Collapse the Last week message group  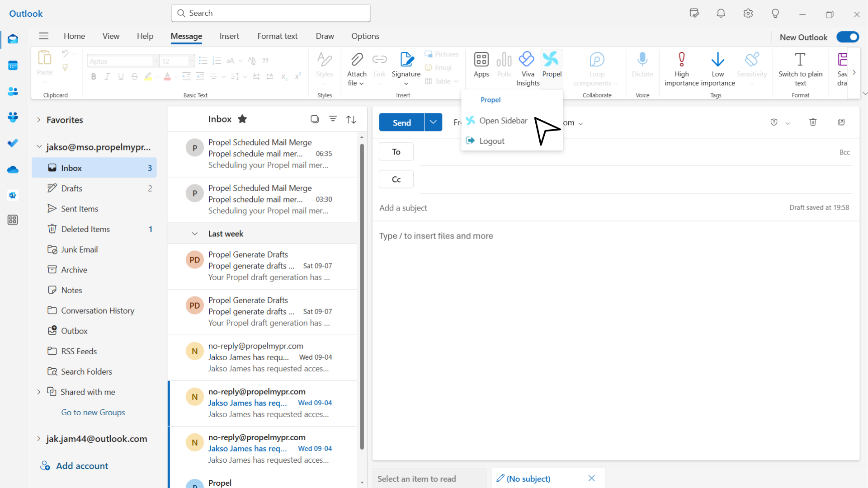(x=194, y=234)
